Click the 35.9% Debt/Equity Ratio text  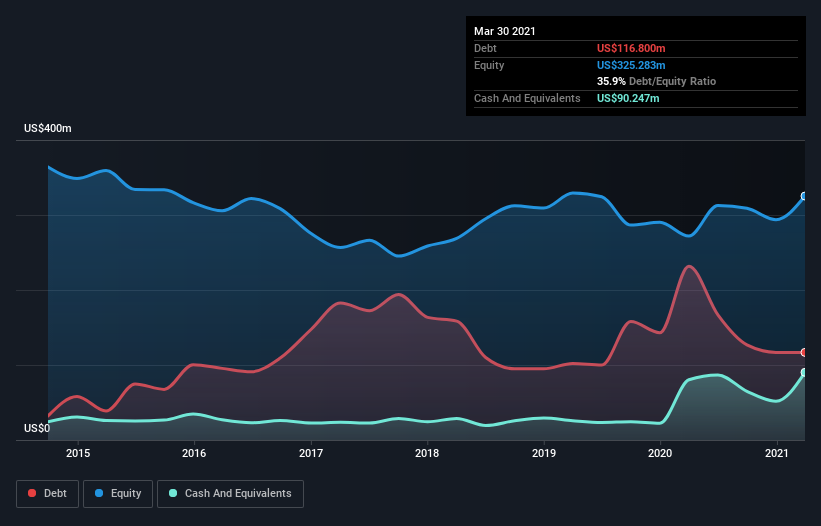(656, 81)
